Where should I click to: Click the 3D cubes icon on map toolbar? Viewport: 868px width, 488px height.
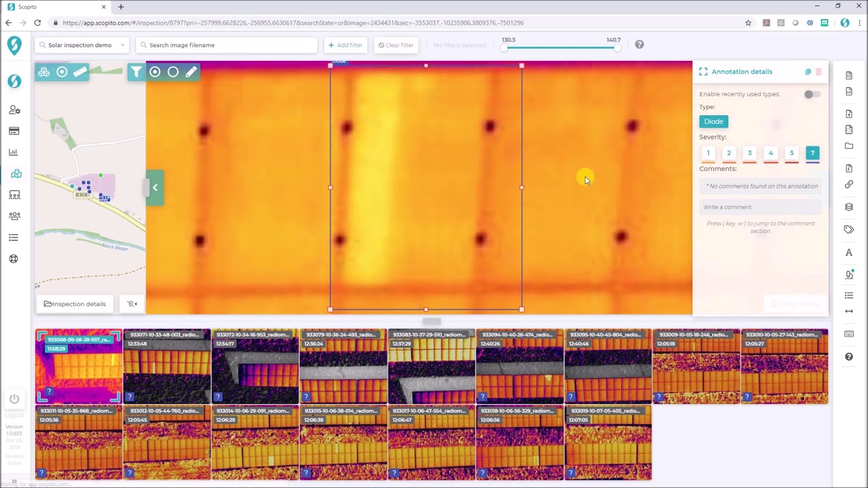(x=44, y=72)
